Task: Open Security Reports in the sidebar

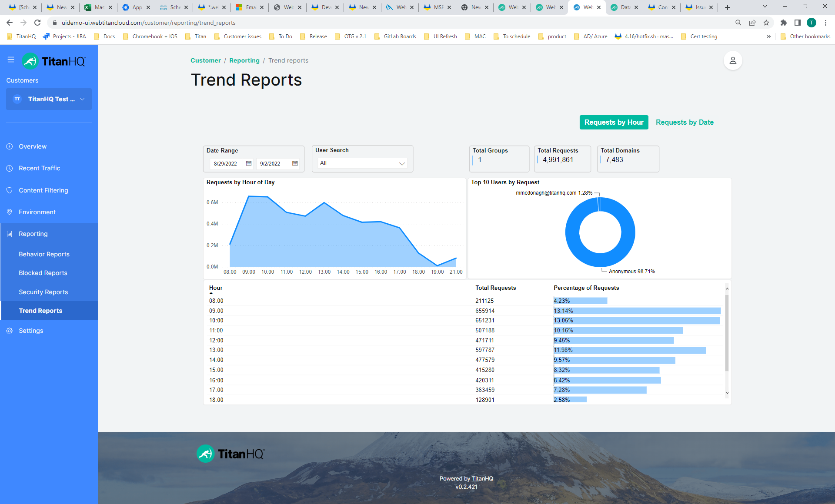Action: (43, 292)
